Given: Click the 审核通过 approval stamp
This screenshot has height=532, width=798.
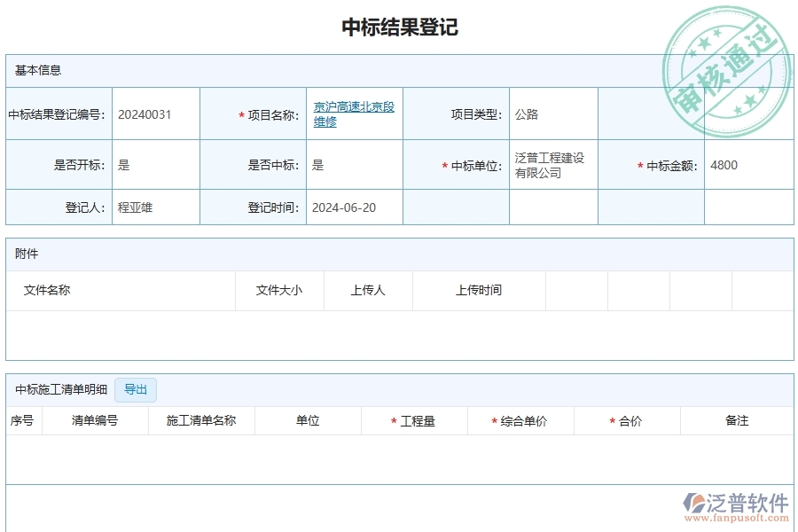Looking at the screenshot, I should pos(727,58).
